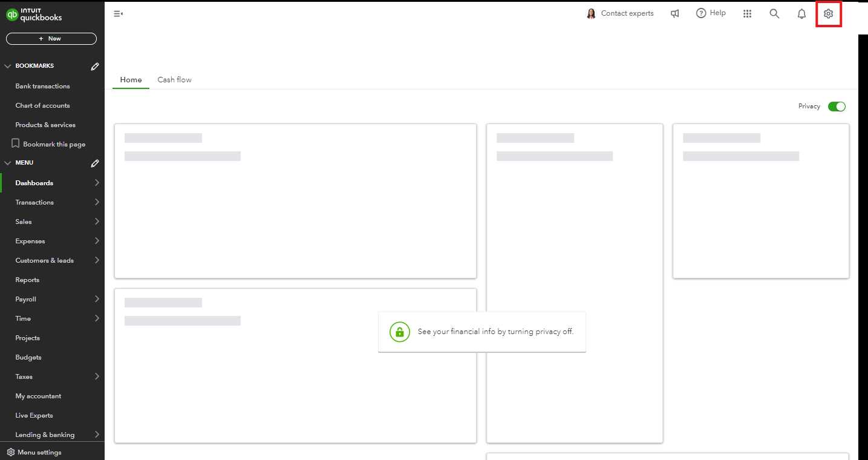This screenshot has height=460, width=868.
Task: Open Budgets from the menu
Action: 28,357
